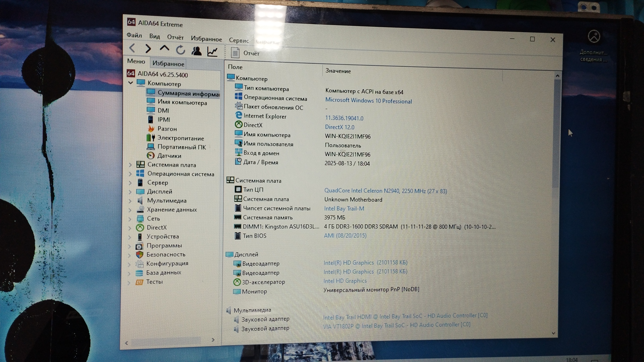This screenshot has width=644, height=362.
Task: Open the Файл menu
Action: [x=134, y=35]
